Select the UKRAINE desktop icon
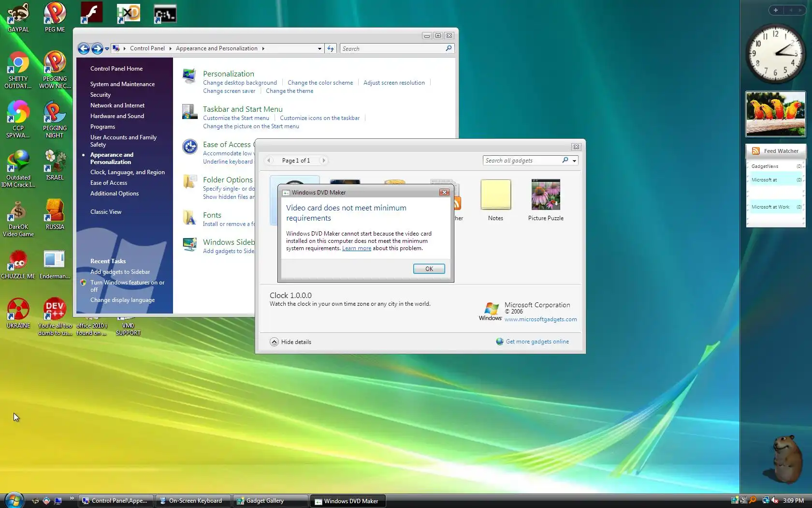 coord(18,314)
